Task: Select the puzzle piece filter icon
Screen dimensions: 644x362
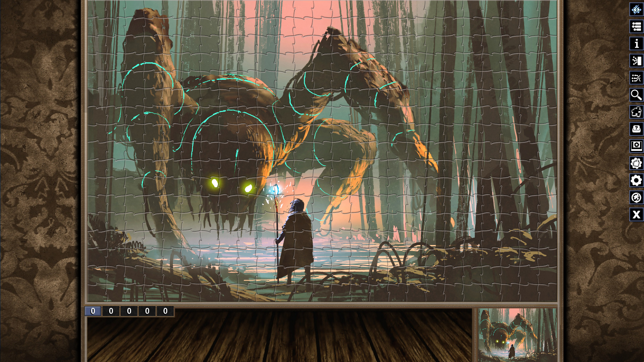Action: point(636,112)
